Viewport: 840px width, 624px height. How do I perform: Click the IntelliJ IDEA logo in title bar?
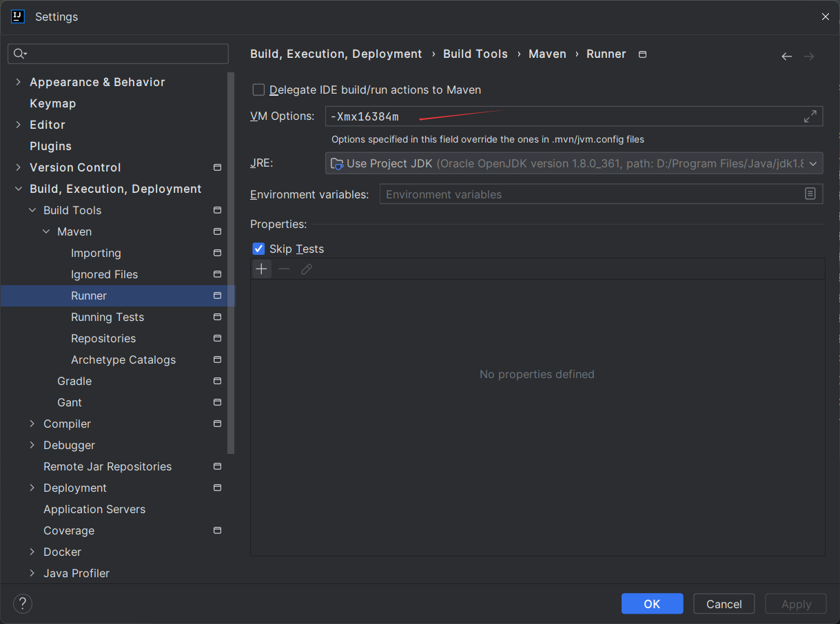tap(19, 17)
